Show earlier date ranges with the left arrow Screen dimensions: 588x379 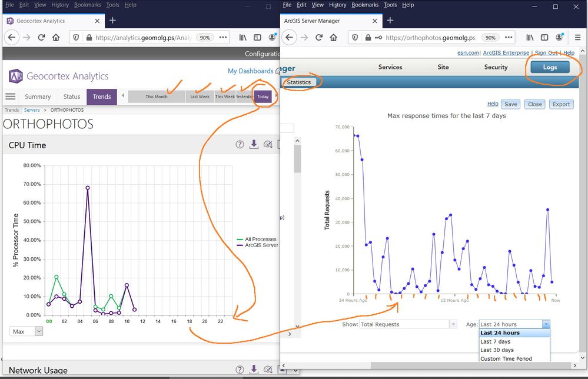(x=122, y=96)
